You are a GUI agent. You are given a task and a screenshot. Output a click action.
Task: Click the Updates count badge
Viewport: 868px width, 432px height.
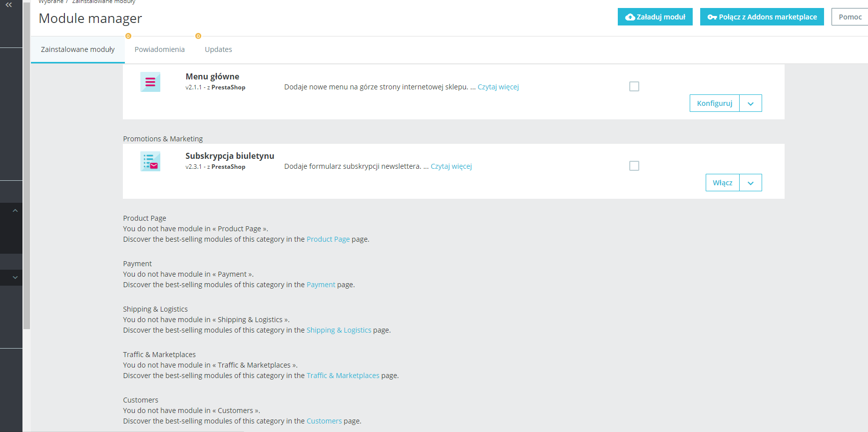[198, 36]
